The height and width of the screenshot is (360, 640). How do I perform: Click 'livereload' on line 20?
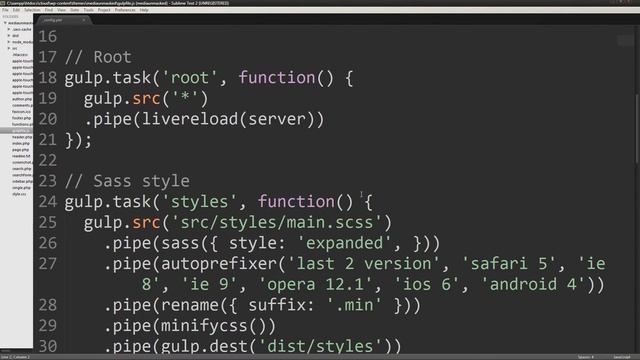(x=190, y=119)
